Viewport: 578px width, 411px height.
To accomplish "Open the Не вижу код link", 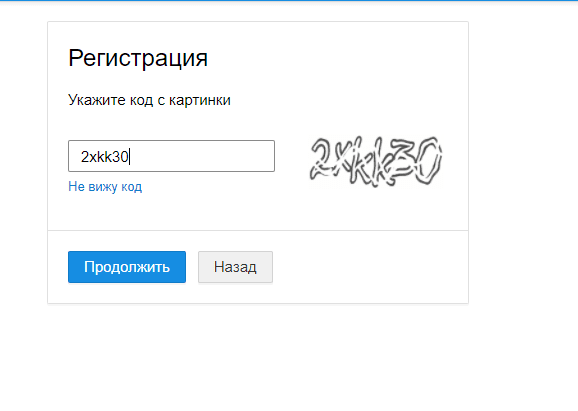I will coord(105,187).
